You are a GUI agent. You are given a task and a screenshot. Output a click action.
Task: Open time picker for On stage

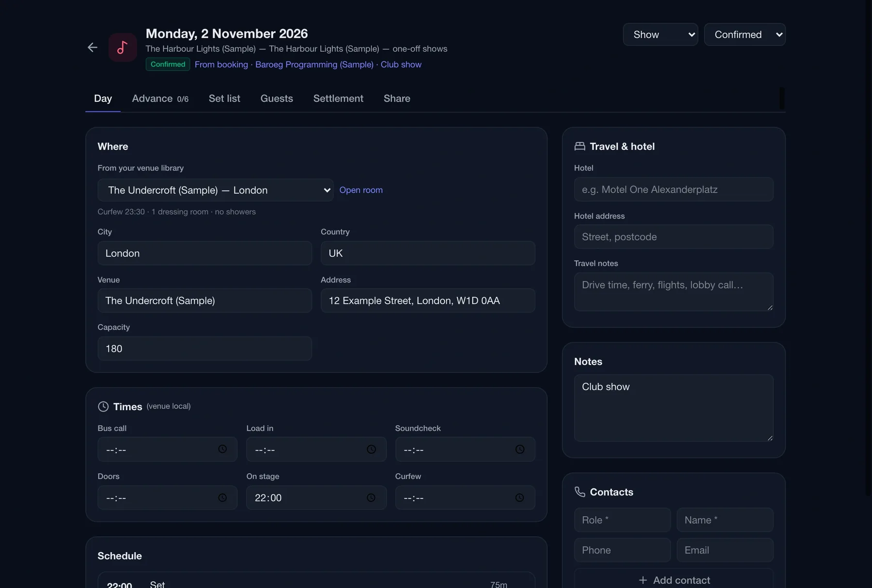[x=371, y=498]
